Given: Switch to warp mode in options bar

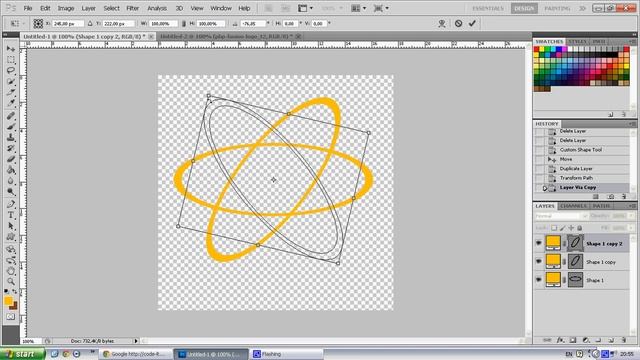Looking at the screenshot, I should click(x=442, y=23).
